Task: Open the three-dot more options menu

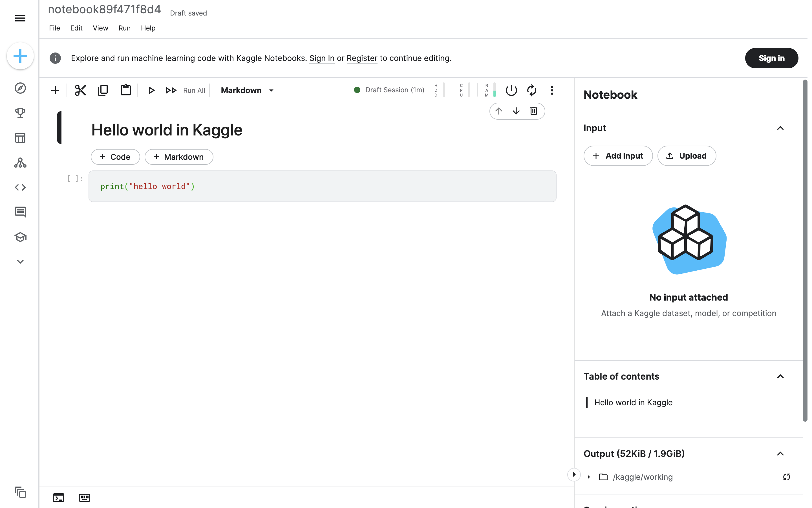Action: coord(552,90)
